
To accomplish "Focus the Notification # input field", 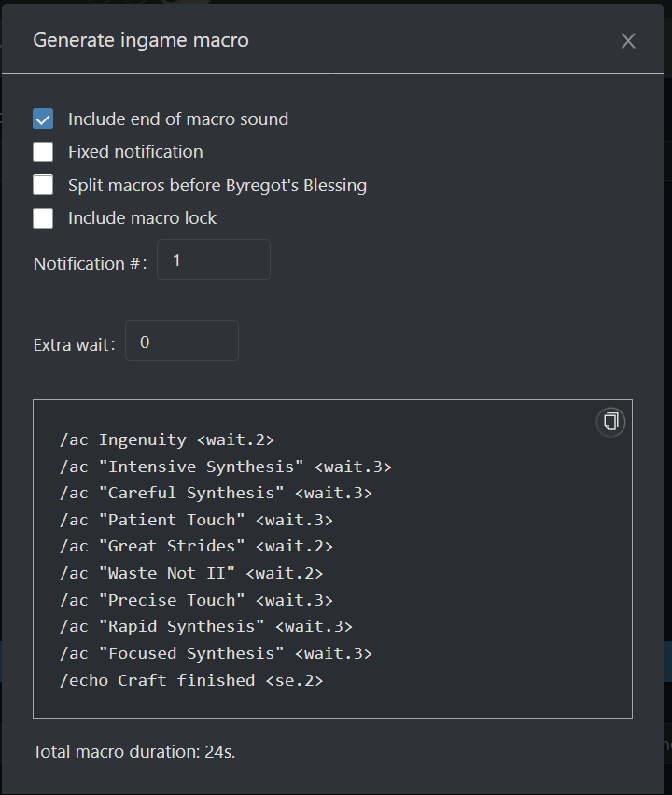I will 213,260.
